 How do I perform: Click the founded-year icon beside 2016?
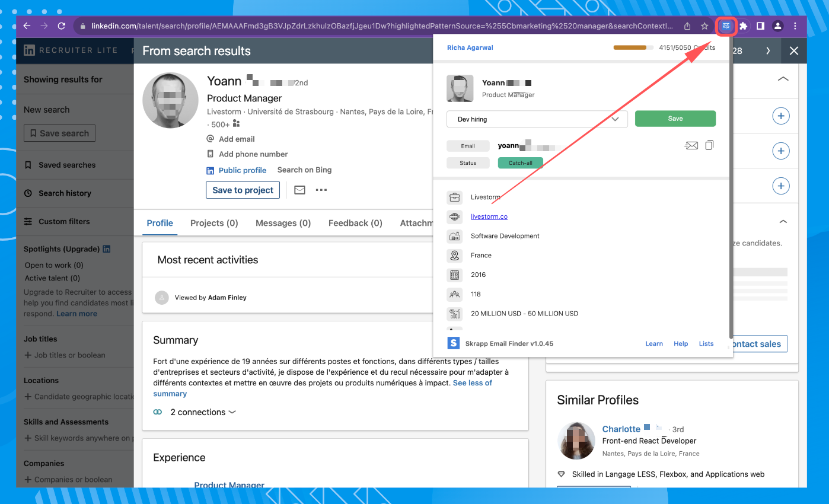[454, 275]
